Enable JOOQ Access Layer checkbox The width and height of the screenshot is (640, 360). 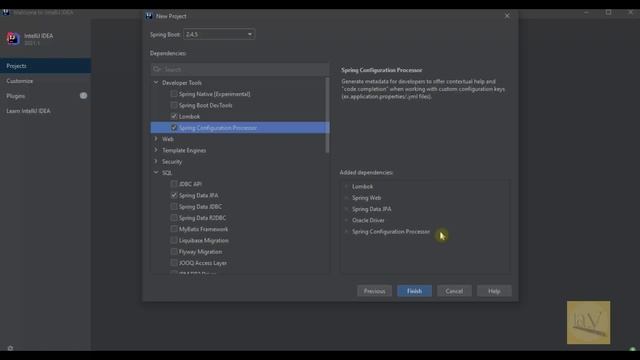pyautogui.click(x=174, y=263)
